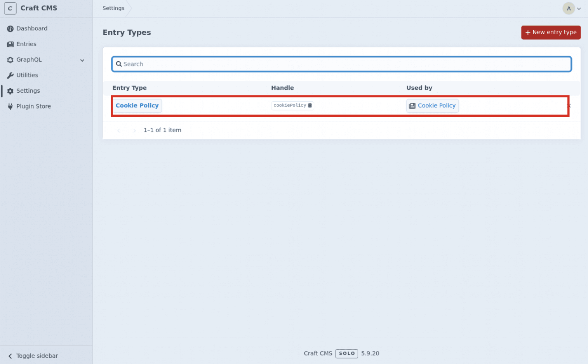
Task: Click the Settings breadcrumb link
Action: click(113, 8)
